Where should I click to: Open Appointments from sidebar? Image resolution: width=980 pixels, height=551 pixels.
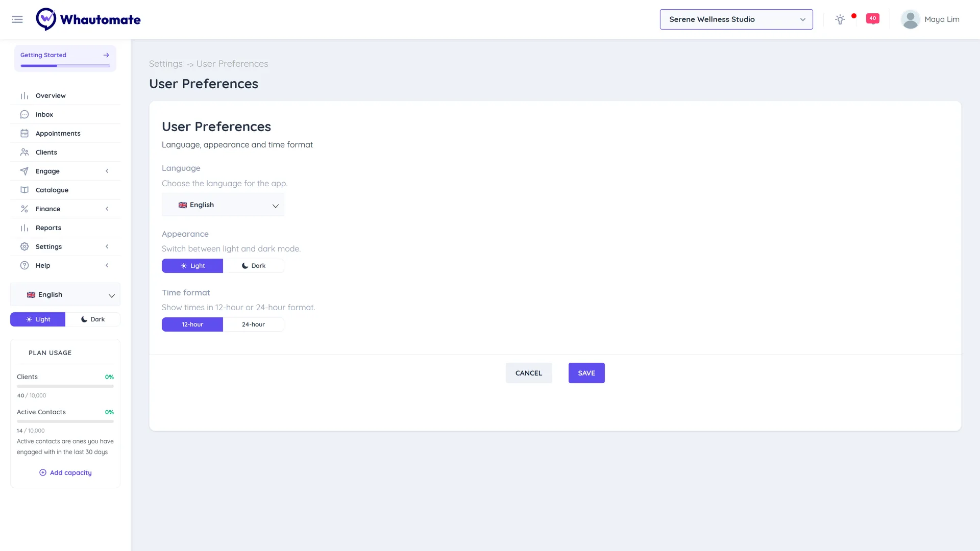[x=65, y=134]
